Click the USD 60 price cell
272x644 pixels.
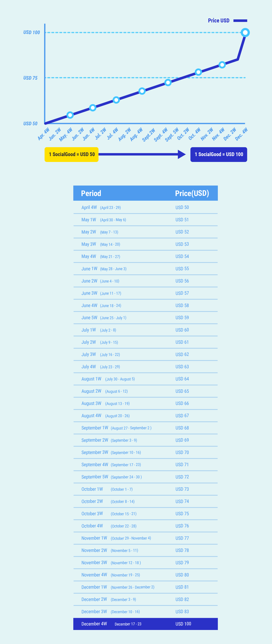(x=182, y=330)
